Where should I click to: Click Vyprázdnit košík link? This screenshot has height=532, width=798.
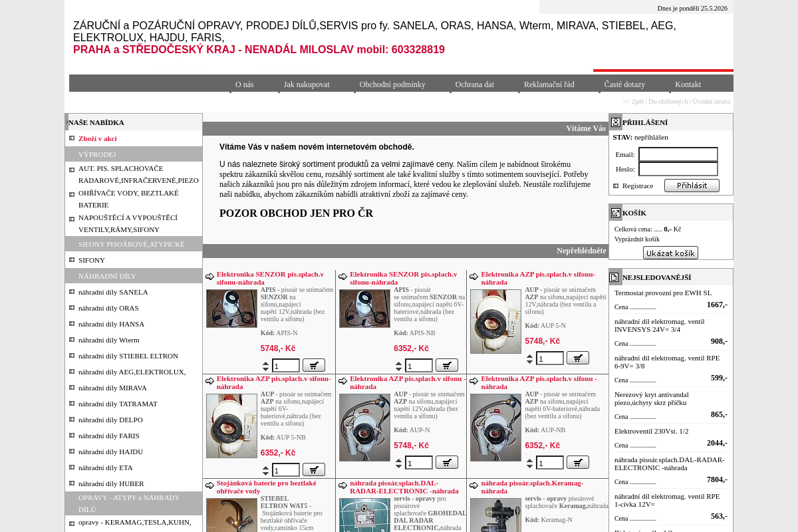[x=637, y=239]
